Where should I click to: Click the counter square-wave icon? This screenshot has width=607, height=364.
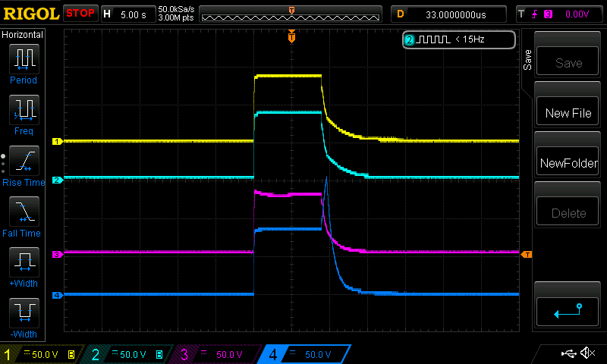point(432,39)
